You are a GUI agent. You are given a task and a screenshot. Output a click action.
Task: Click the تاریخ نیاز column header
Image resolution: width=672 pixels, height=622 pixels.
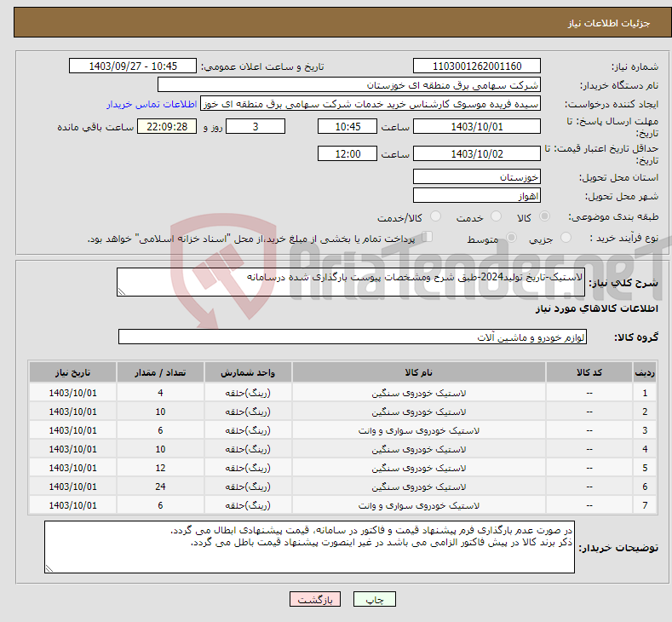(73, 372)
